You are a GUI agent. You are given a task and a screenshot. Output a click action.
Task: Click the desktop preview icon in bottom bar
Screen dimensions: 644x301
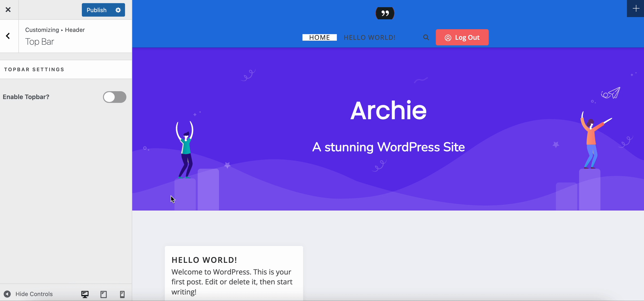(85, 294)
